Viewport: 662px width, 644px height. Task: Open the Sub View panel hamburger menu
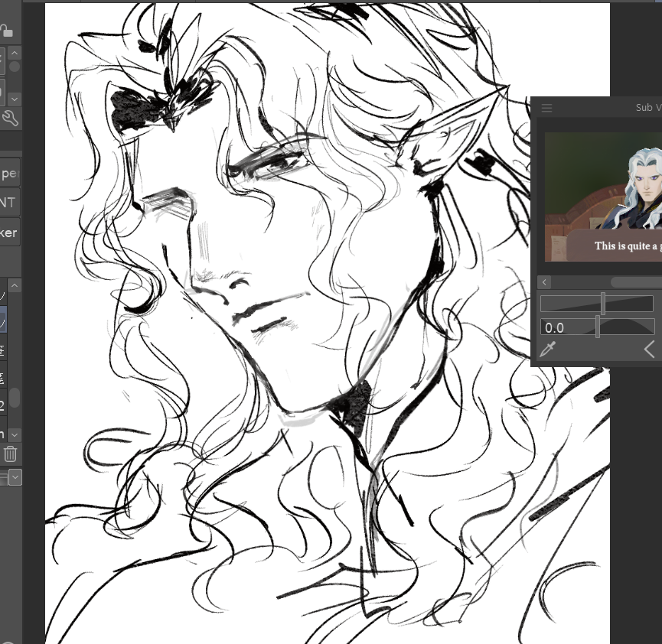coord(546,108)
